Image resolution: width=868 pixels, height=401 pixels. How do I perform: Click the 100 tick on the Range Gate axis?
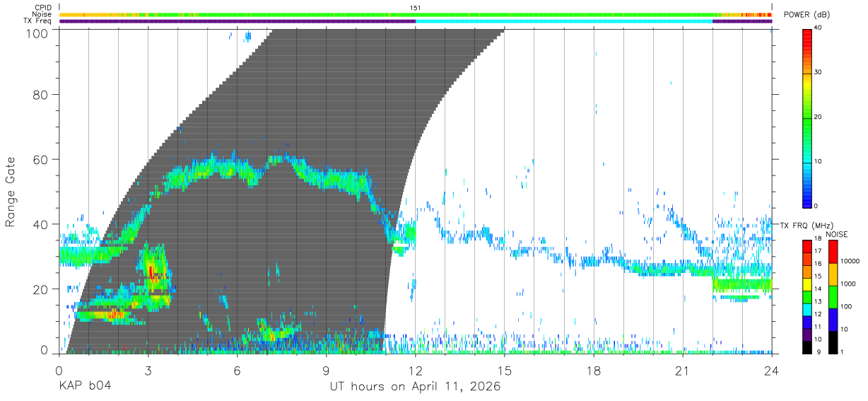pos(37,33)
